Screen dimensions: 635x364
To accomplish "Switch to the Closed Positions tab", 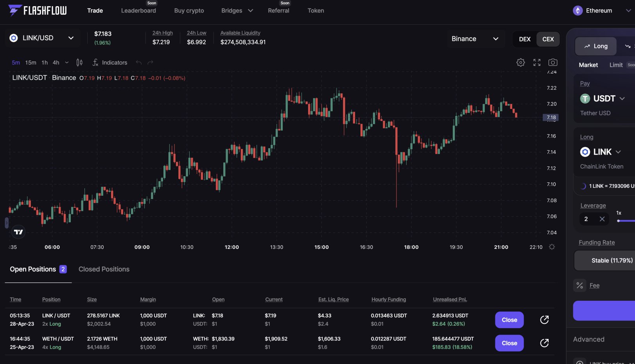I will point(104,269).
